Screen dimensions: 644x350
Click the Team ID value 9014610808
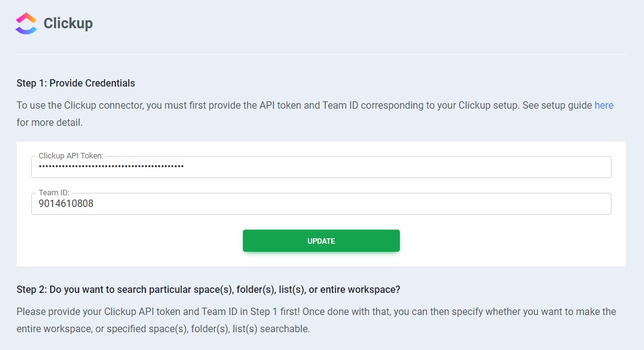click(66, 204)
